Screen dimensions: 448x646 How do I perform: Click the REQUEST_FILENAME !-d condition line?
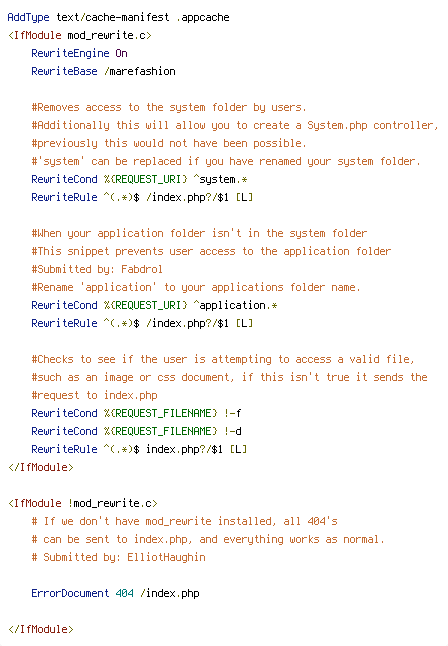click(136, 431)
